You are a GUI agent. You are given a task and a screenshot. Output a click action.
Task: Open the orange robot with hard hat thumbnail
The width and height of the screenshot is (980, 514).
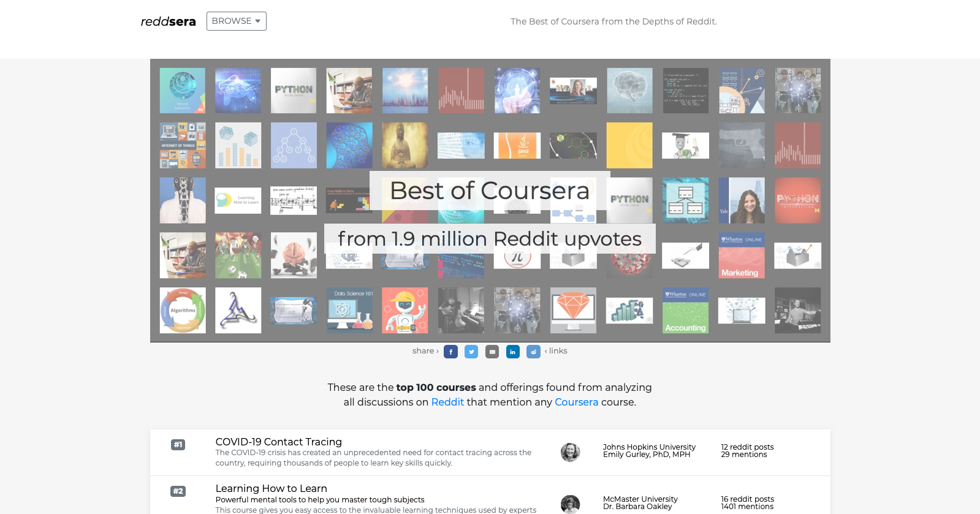pos(405,311)
